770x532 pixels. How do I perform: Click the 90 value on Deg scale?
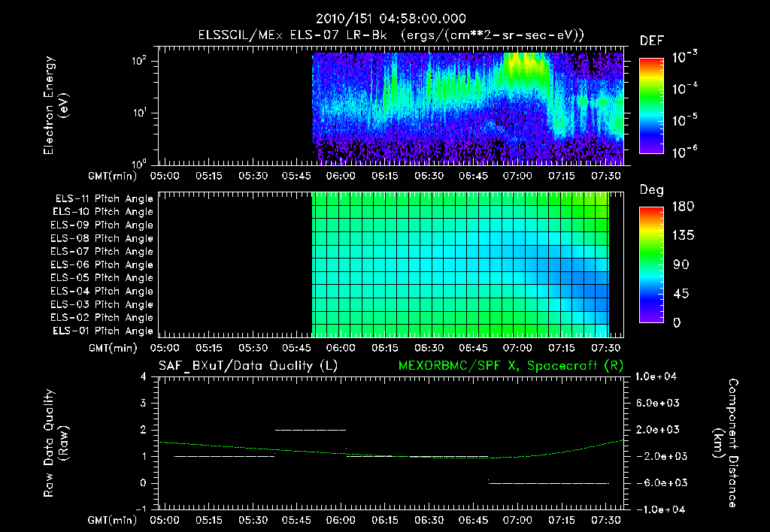point(681,264)
